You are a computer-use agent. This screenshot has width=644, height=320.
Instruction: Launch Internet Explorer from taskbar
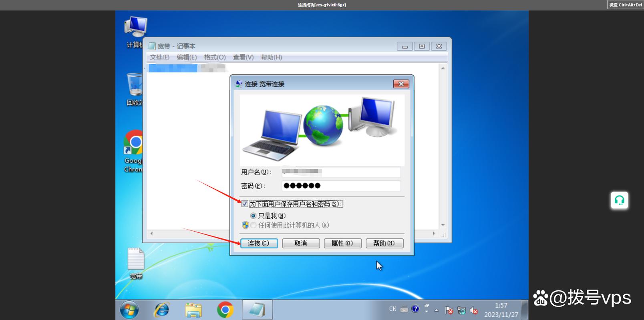162,310
